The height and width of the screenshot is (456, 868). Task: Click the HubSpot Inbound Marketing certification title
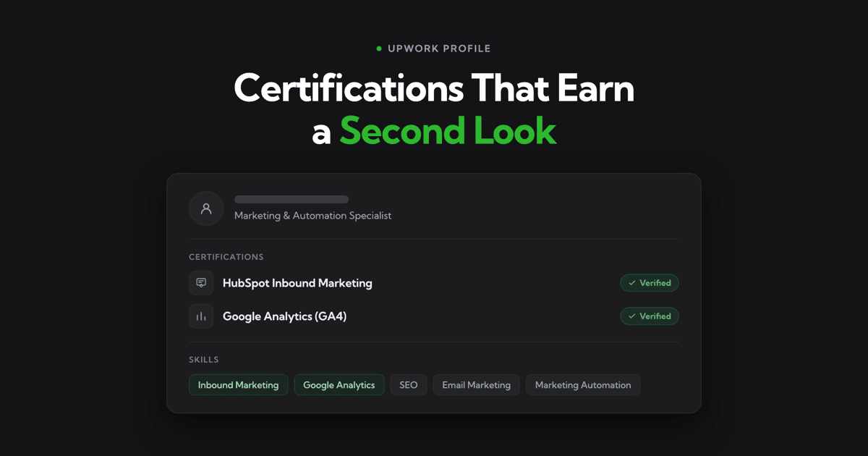297,283
